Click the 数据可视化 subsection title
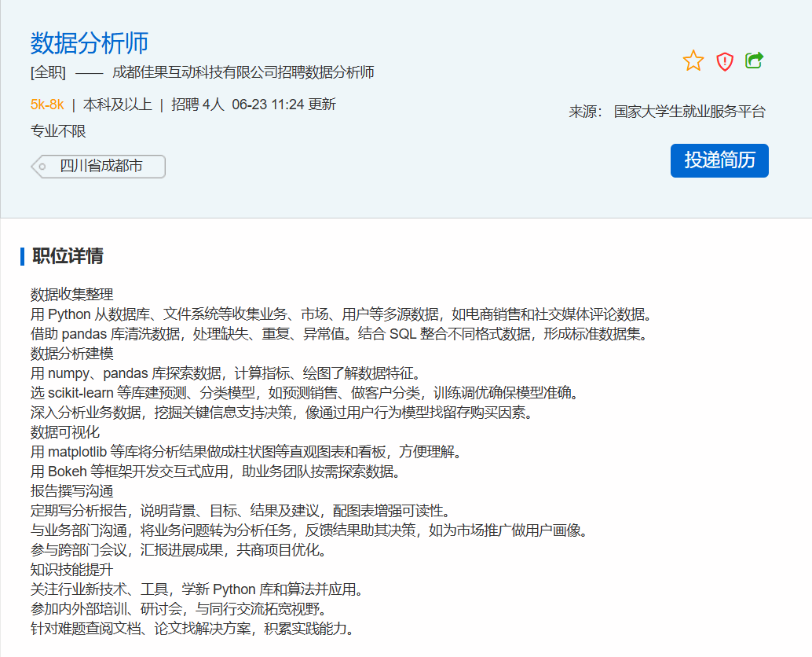812x657 pixels. pos(65,432)
